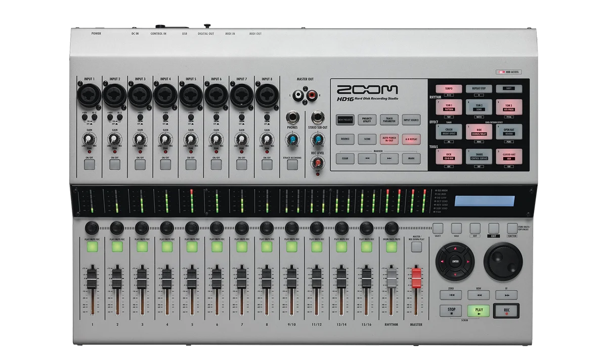Tap the RIDE chorus/delay pad

click(x=479, y=132)
